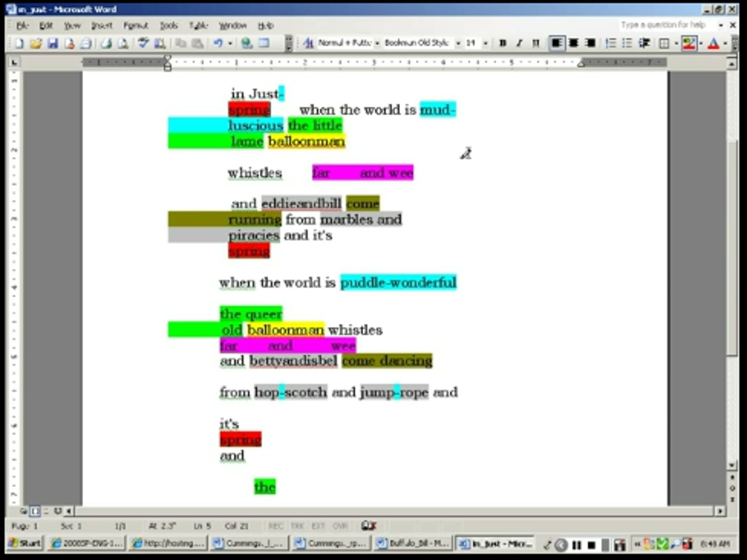Screen dimensions: 747x560
Task: Expand the Undo history dropdown arrow
Action: pyautogui.click(x=230, y=43)
